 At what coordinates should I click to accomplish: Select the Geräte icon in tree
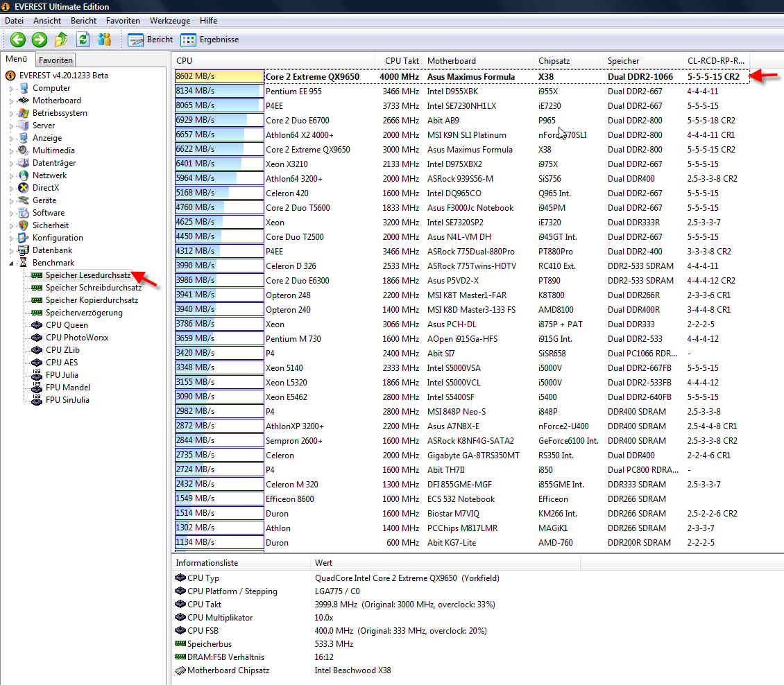(x=23, y=200)
